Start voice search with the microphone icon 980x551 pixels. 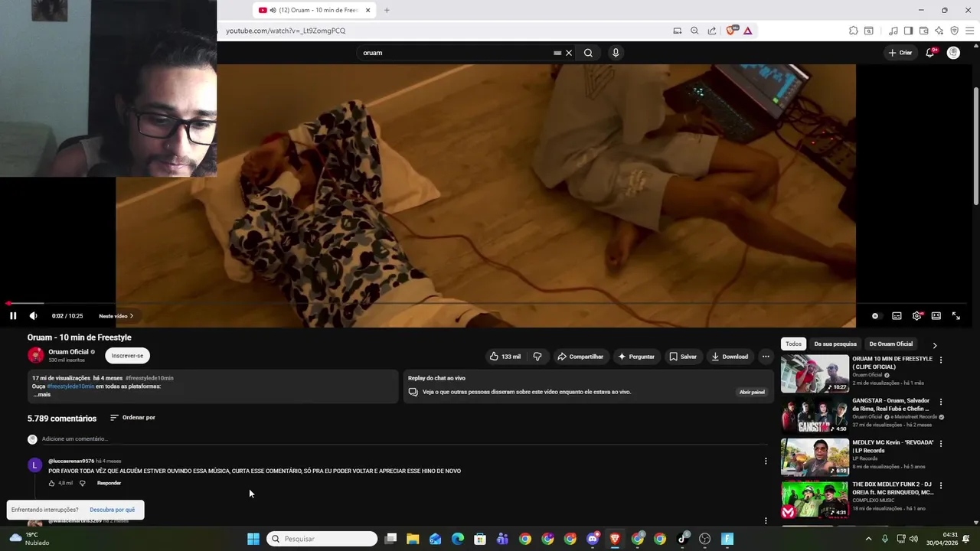[616, 53]
